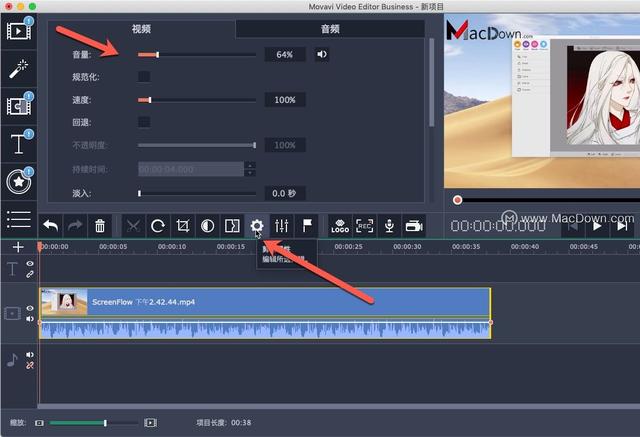Enable the 规范化 checkbox
Image resolution: width=640 pixels, height=437 pixels.
pos(144,77)
